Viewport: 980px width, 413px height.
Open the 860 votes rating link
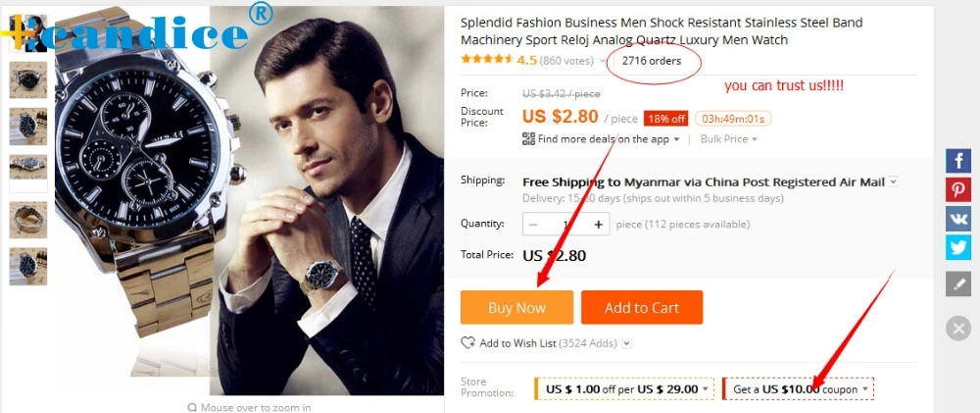[x=566, y=61]
